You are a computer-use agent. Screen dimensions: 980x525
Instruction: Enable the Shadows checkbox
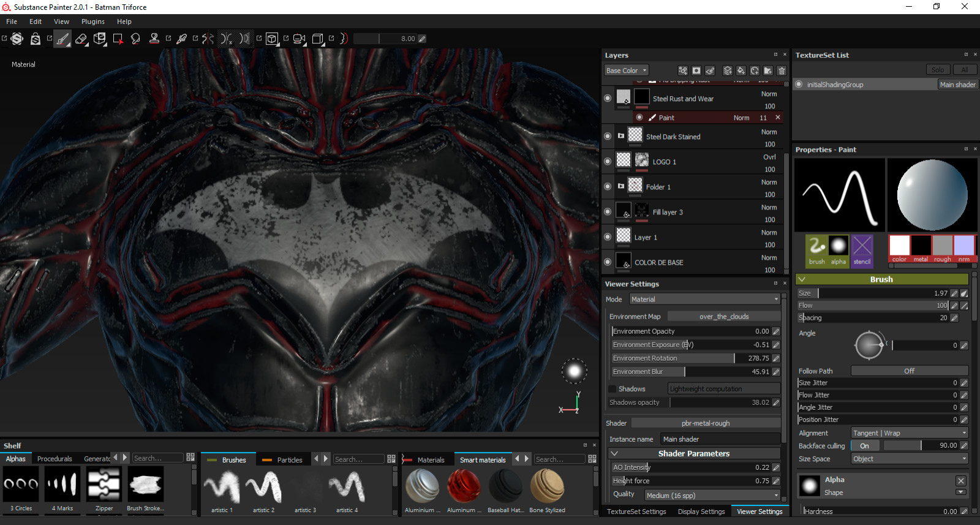[x=612, y=389]
